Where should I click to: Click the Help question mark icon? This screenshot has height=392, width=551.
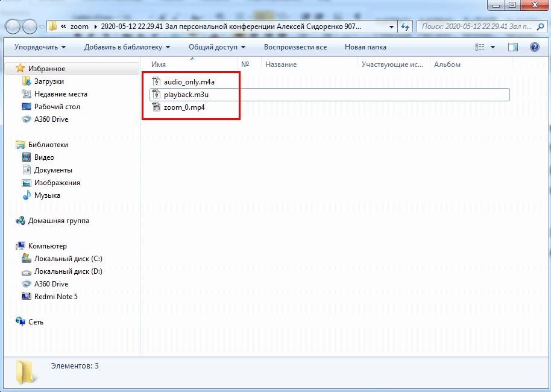tap(534, 47)
